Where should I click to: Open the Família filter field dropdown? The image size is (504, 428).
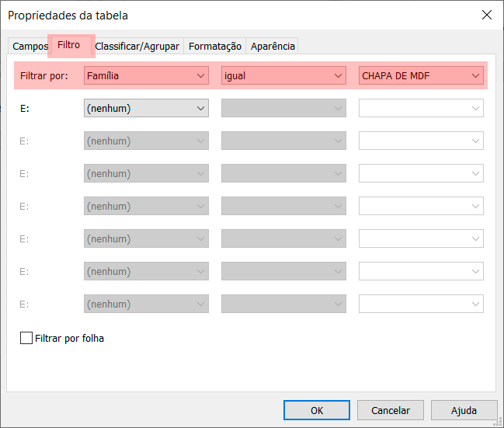pos(145,75)
